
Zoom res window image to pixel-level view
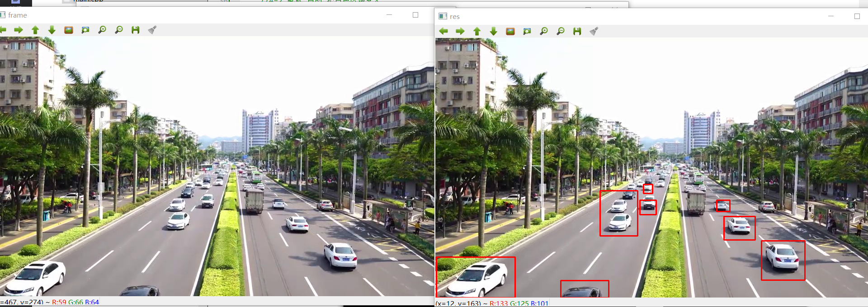[527, 31]
